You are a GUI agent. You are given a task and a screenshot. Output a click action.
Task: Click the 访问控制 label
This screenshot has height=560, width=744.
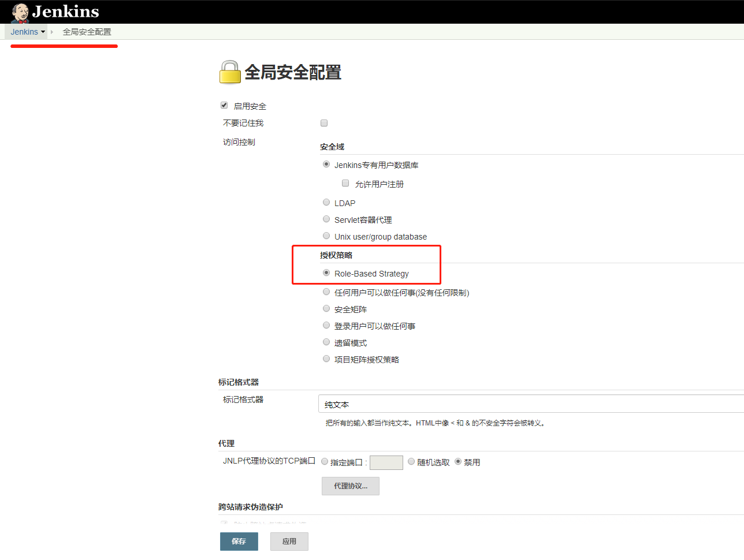[x=239, y=142]
